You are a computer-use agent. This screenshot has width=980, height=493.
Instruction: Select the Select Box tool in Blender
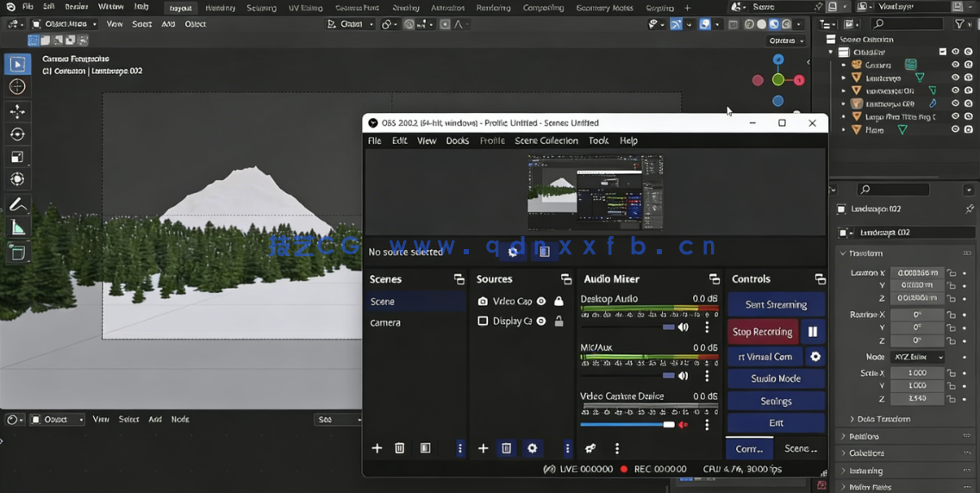tap(17, 64)
